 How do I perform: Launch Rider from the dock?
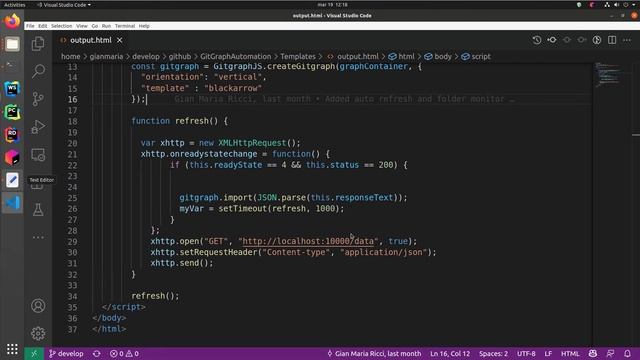[x=12, y=135]
